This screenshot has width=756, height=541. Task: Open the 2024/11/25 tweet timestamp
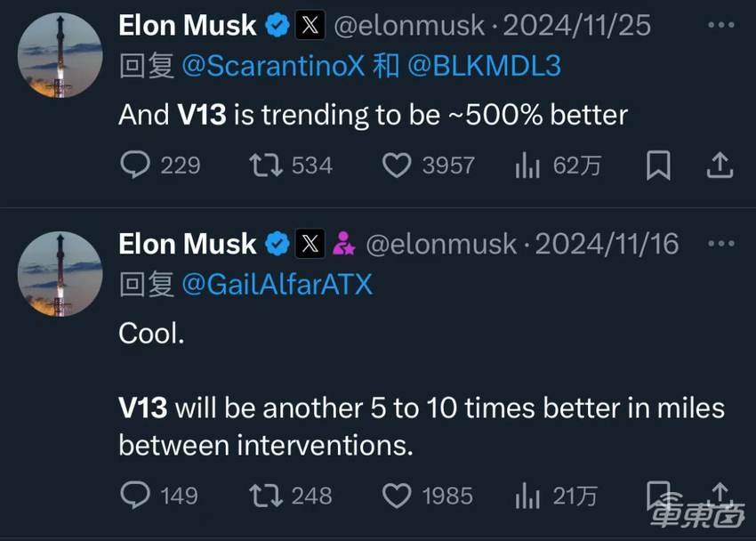tap(576, 26)
